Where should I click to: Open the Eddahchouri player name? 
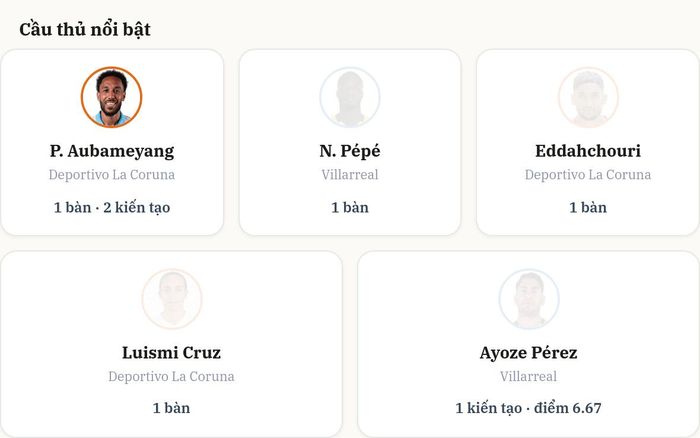588,151
